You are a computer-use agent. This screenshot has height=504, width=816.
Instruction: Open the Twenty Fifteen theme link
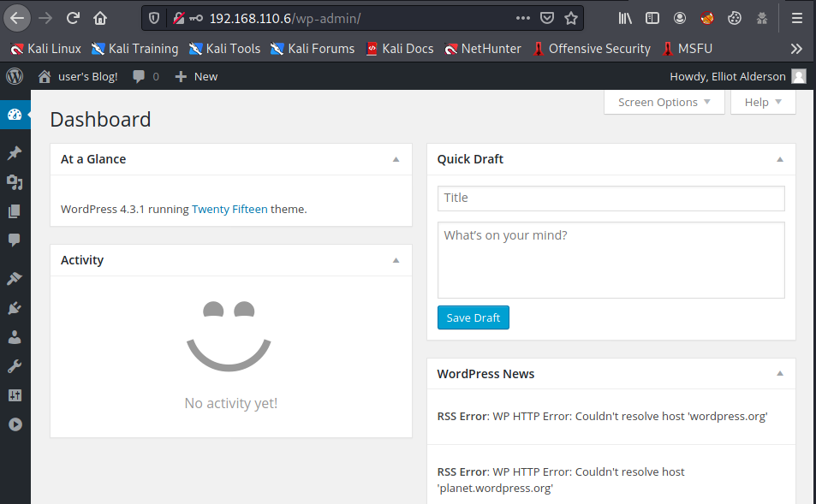tap(229, 209)
